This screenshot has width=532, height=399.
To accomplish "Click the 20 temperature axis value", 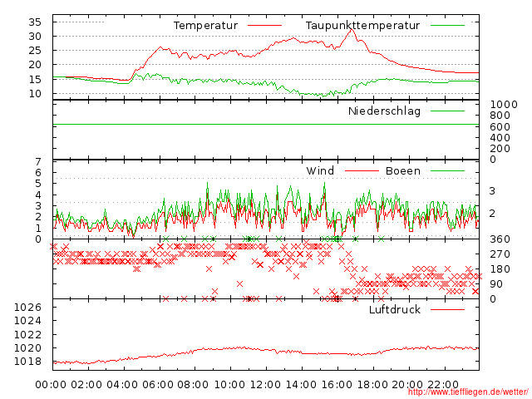I will [35, 65].
